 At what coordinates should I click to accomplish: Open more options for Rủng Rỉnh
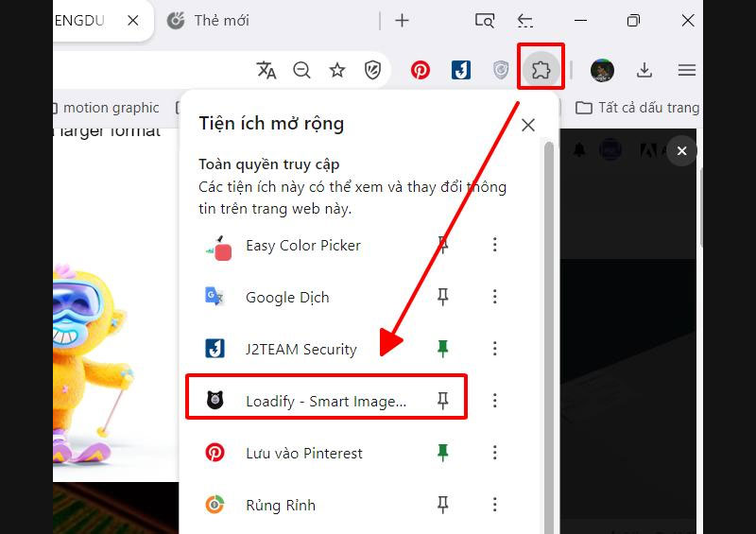494,505
